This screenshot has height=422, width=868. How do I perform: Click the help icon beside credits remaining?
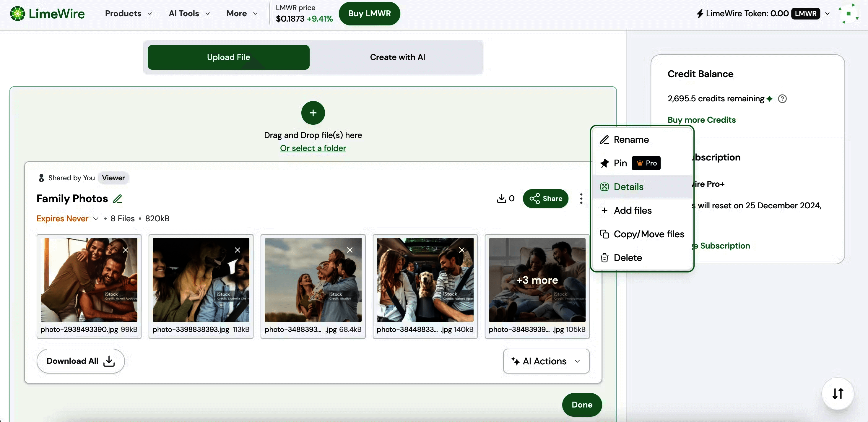(x=782, y=98)
